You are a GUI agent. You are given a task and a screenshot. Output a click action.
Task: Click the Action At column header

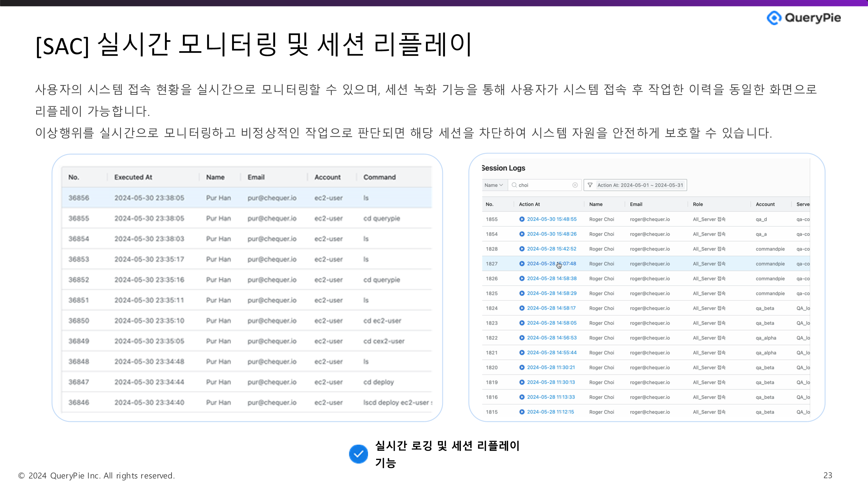click(529, 204)
